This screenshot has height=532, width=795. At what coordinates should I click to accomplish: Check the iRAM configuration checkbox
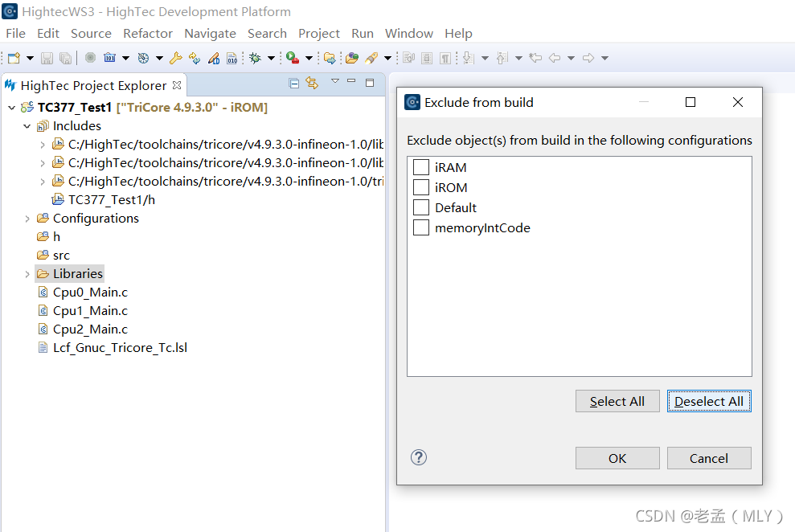(x=421, y=167)
